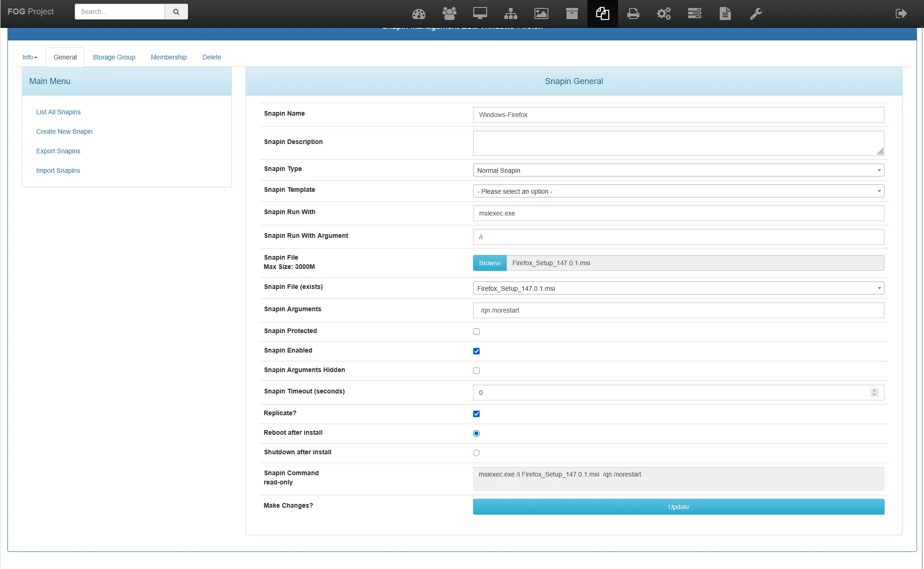Open the Snapin Type dropdown
The width and height of the screenshot is (924, 569).
click(678, 170)
